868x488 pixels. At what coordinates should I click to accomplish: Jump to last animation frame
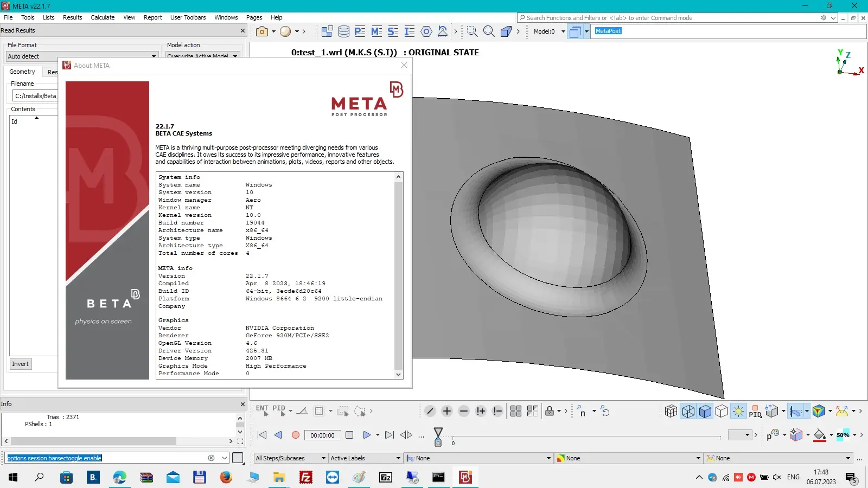point(390,435)
